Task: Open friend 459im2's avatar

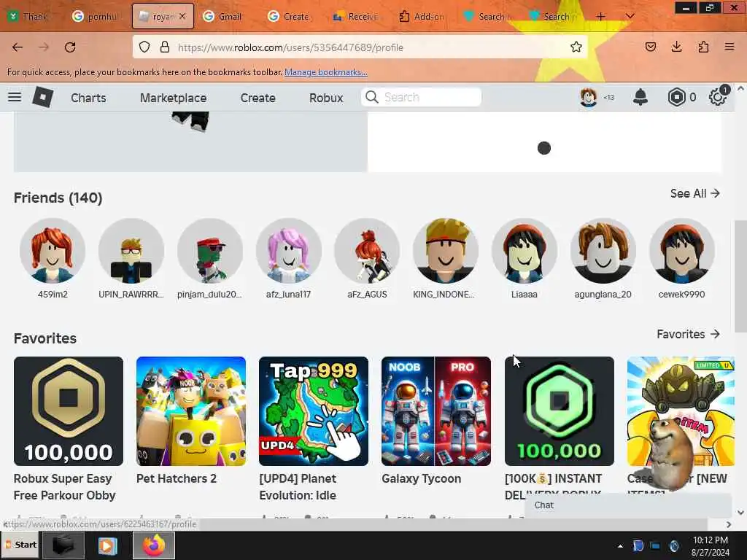Action: (53, 251)
